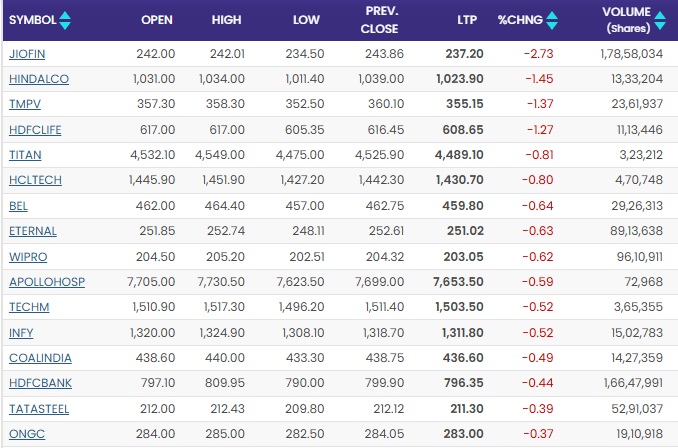Open APOLLOHOSP stock details
Screen dimensions: 678x448
tap(46, 282)
